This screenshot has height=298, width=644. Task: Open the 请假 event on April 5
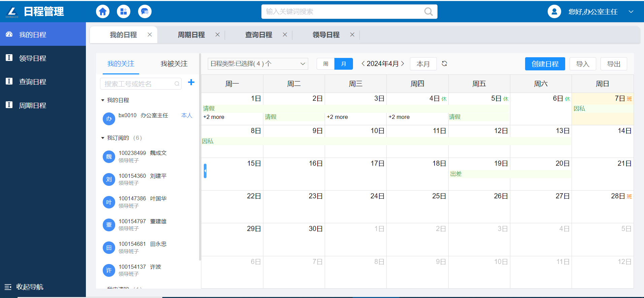point(479,117)
